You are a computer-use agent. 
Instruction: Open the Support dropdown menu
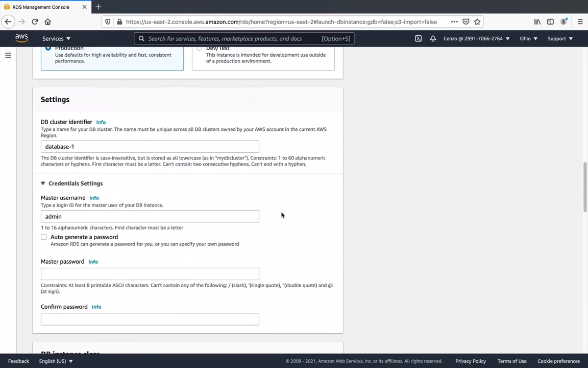(560, 39)
